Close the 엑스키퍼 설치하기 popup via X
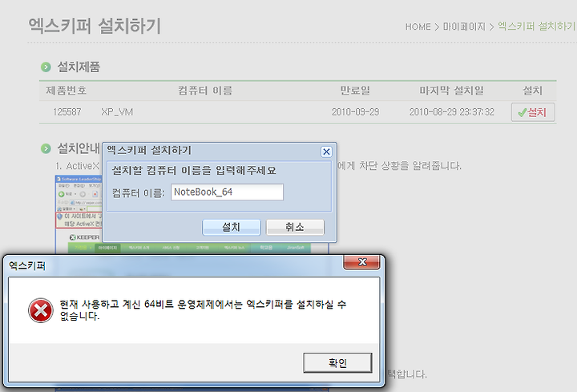Image resolution: width=577 pixels, height=392 pixels. click(x=326, y=152)
